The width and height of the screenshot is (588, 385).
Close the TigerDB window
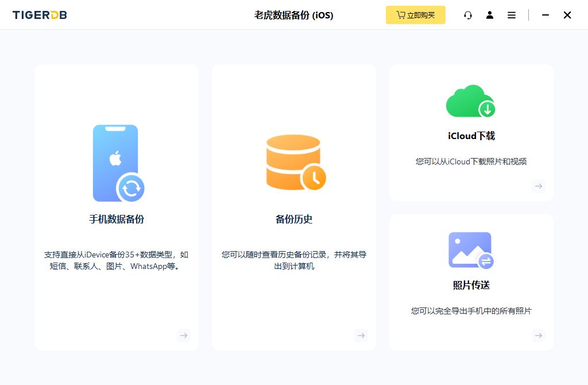567,15
